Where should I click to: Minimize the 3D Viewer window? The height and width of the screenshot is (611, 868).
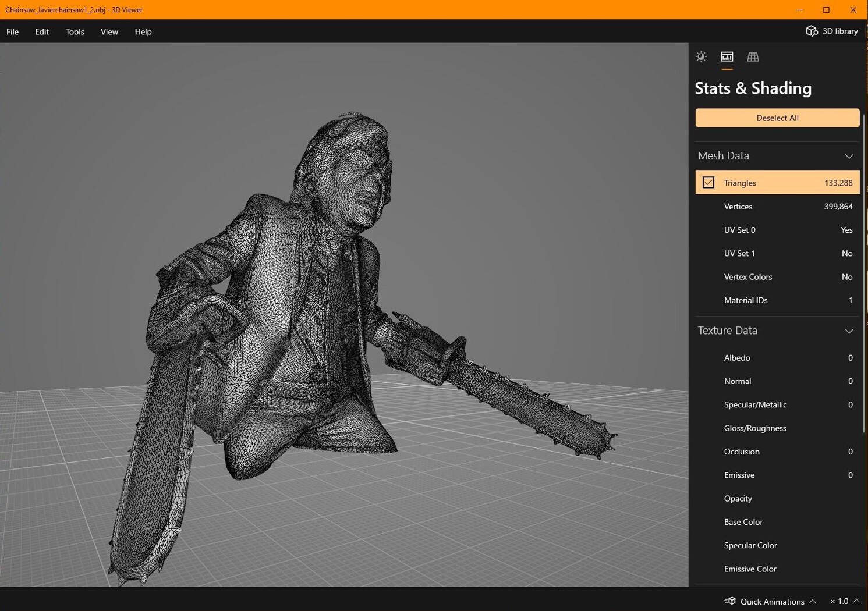(799, 10)
